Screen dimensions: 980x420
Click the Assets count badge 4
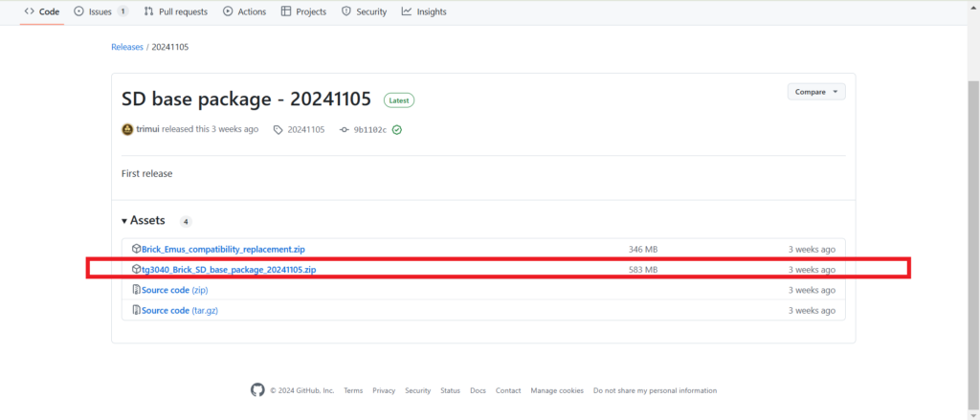[x=186, y=221]
